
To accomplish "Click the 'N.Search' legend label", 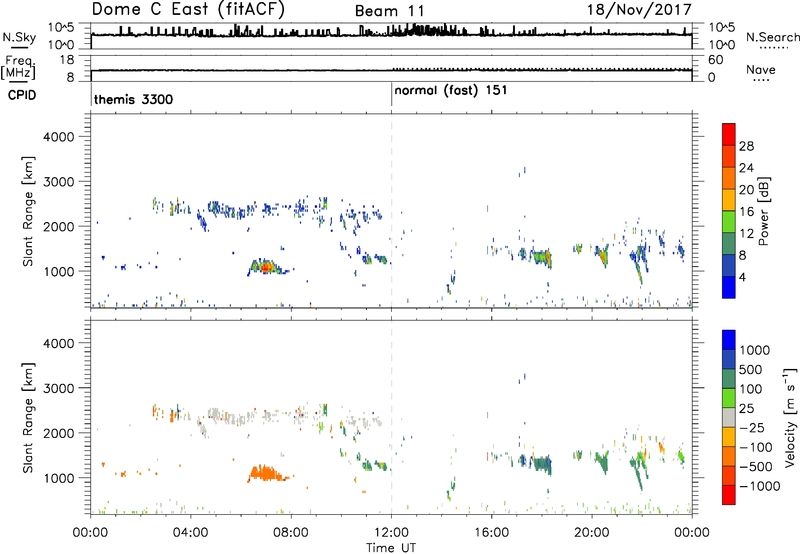I will (772, 37).
